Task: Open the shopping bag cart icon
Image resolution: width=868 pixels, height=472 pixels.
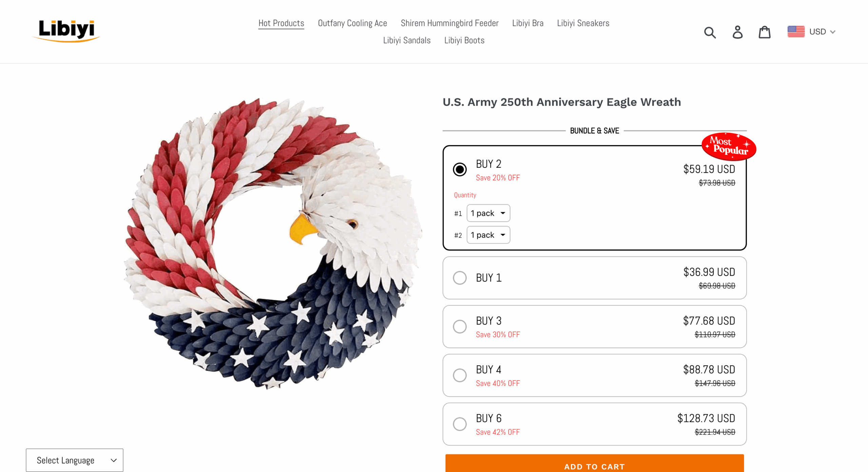Action: click(x=765, y=32)
